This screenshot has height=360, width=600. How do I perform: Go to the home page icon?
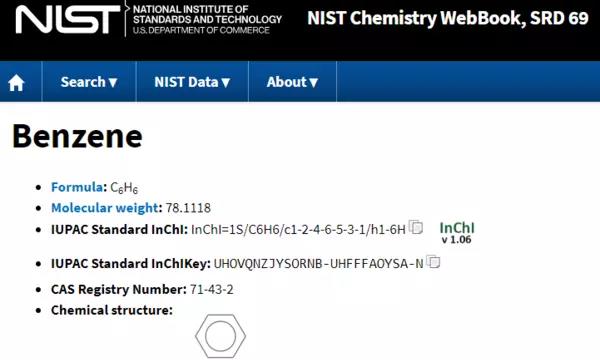point(16,82)
